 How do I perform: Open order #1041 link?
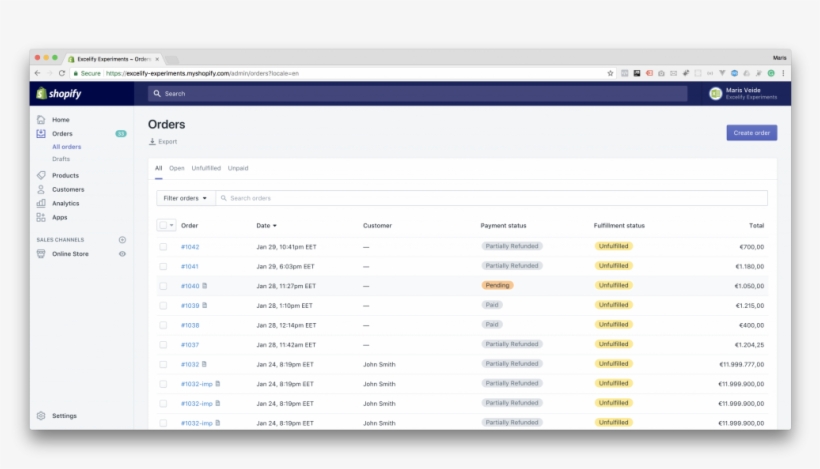pyautogui.click(x=190, y=266)
